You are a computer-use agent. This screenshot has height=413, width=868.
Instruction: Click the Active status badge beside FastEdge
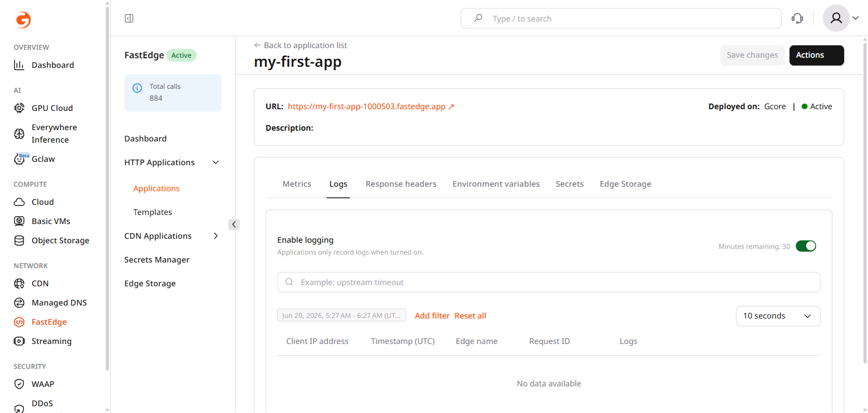(181, 55)
